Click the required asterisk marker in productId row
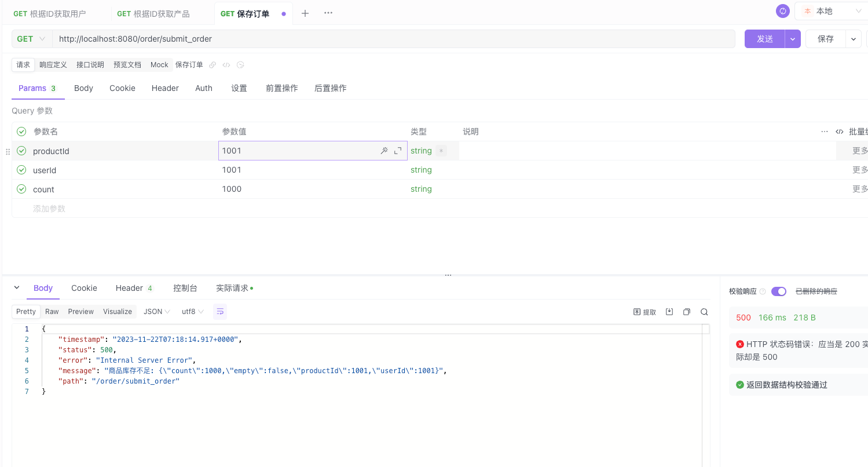Viewport: 868px width, 467px height. (x=441, y=151)
